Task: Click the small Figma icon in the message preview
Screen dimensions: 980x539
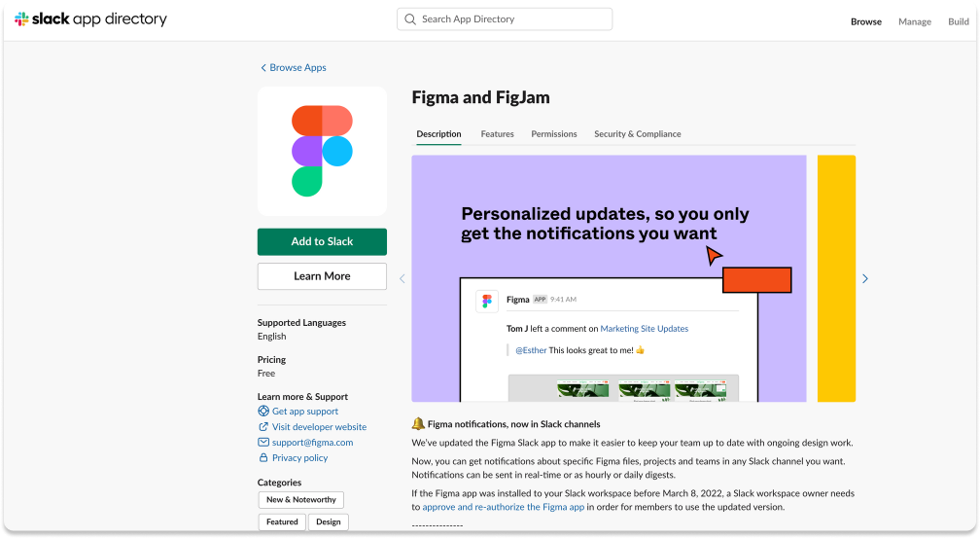Action: [487, 301]
